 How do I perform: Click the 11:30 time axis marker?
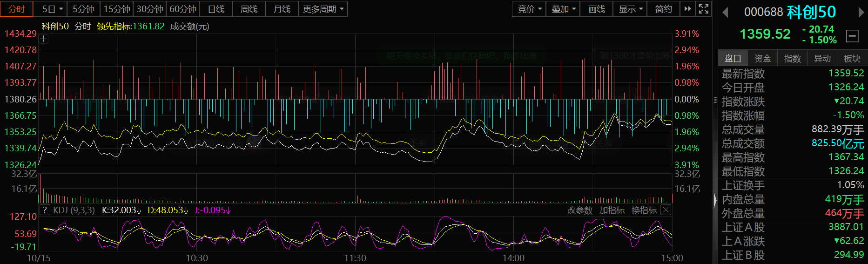point(355,258)
